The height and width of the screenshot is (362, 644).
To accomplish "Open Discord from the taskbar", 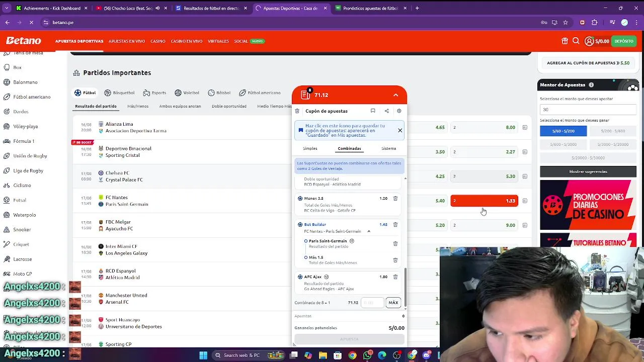I will [x=427, y=355].
